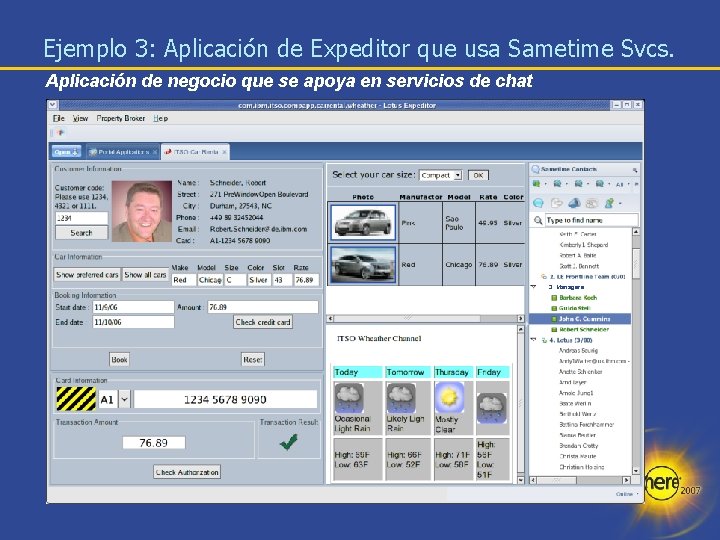The image size is (720, 540).
Task: Click the Manufacturer column header
Action: 421,197
